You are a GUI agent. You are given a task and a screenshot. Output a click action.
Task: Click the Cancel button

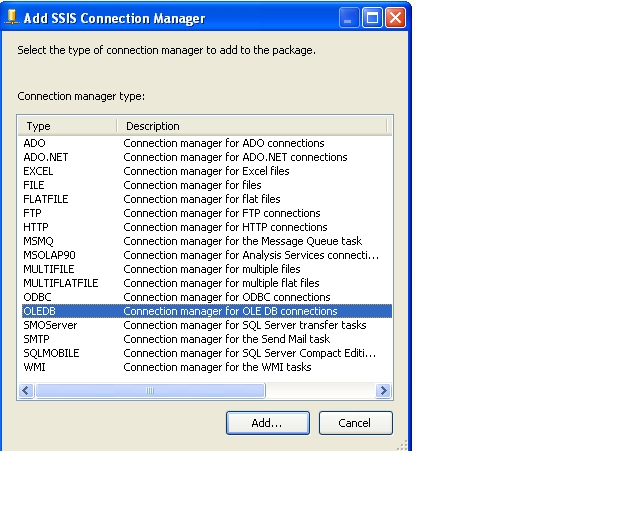tap(356, 423)
